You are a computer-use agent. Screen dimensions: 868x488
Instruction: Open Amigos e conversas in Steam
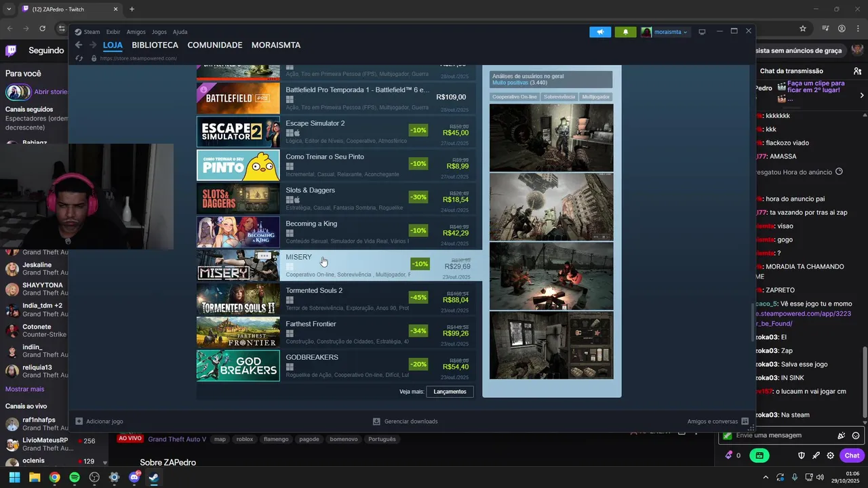coord(717,421)
